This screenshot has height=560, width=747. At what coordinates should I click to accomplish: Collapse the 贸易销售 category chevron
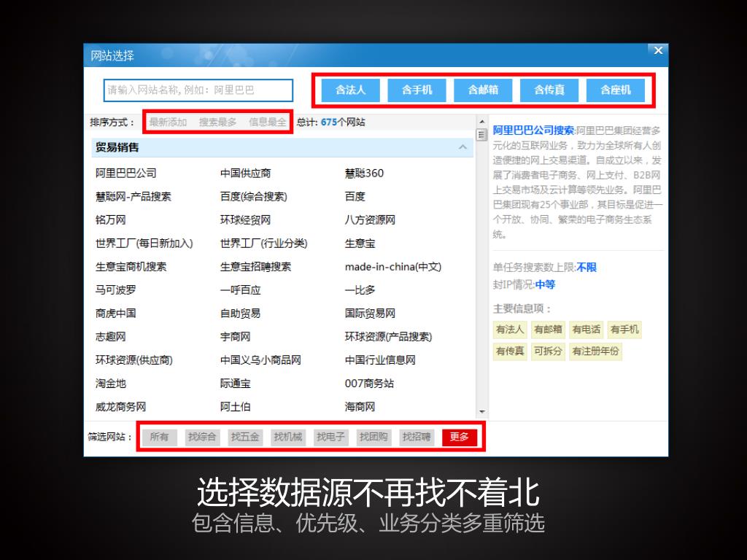coord(462,147)
